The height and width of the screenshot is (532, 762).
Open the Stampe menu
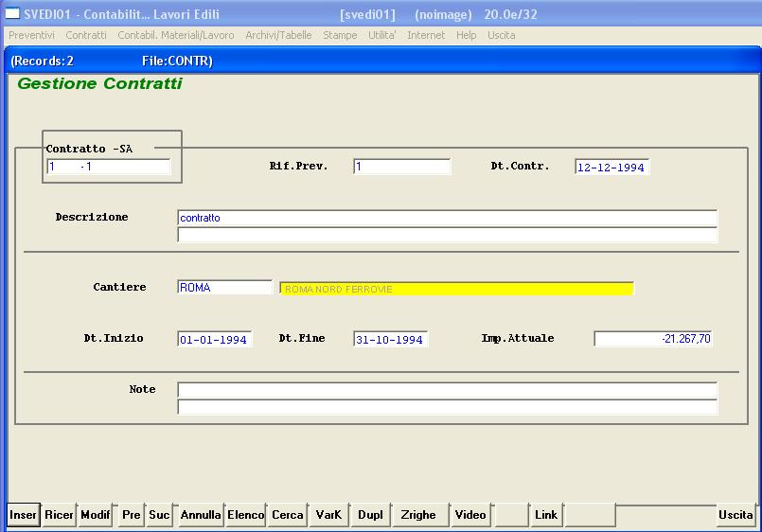(340, 35)
